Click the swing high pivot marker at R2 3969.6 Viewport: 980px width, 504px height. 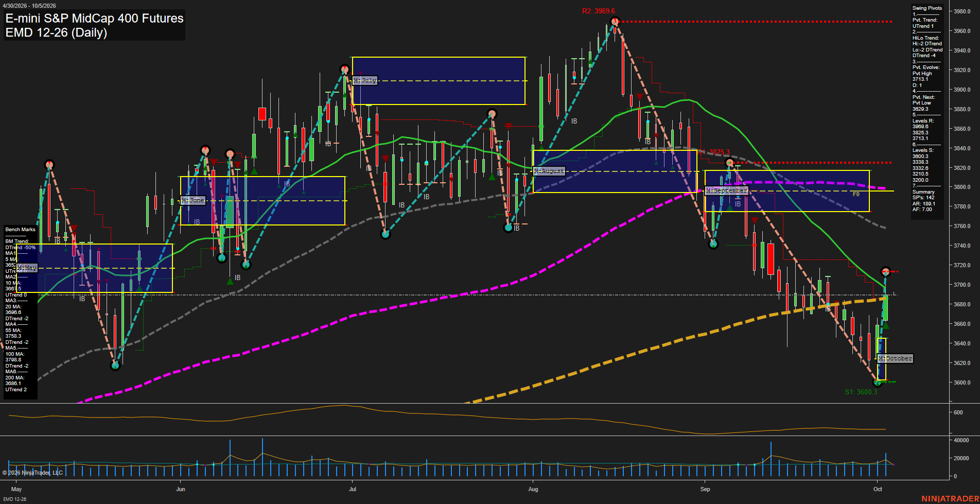click(x=615, y=22)
